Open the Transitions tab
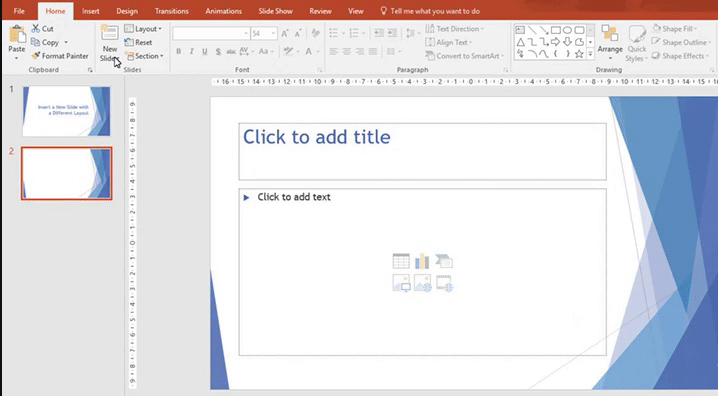The width and height of the screenshot is (718, 396). [x=172, y=11]
